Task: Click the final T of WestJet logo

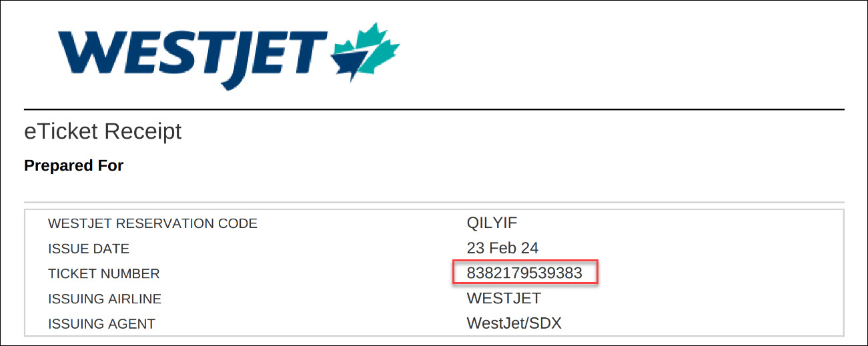Action: (309, 53)
